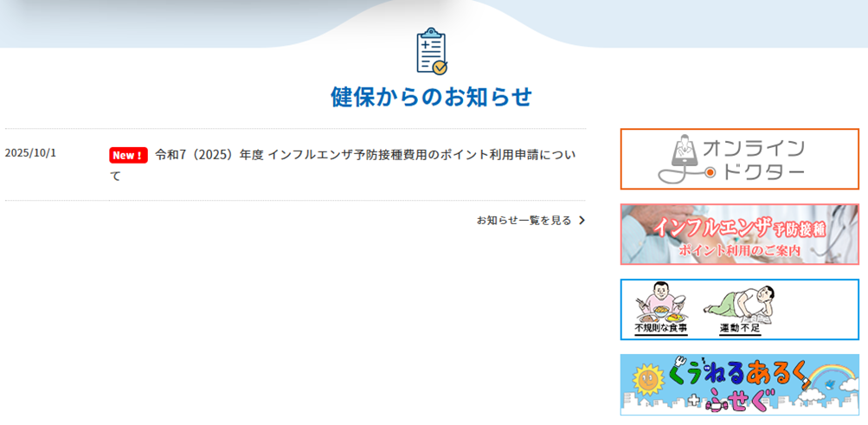
Task: Click the chevron arrow beside お知らせ一覧を見る
Action: 582,221
